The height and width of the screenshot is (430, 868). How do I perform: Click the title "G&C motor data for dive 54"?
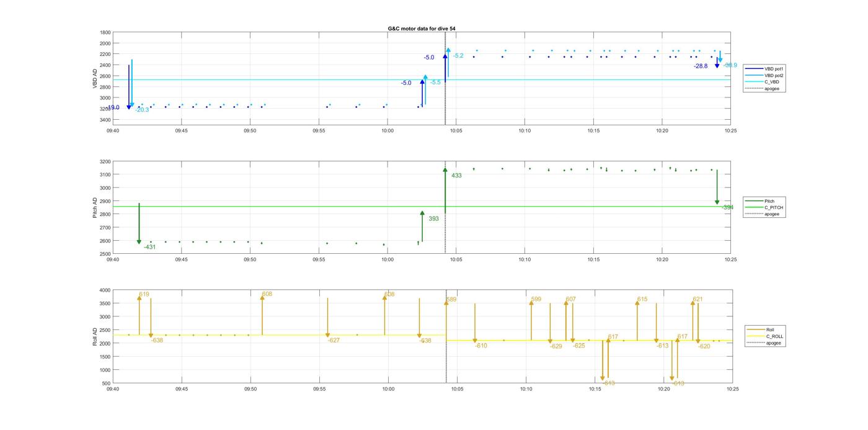(422, 29)
